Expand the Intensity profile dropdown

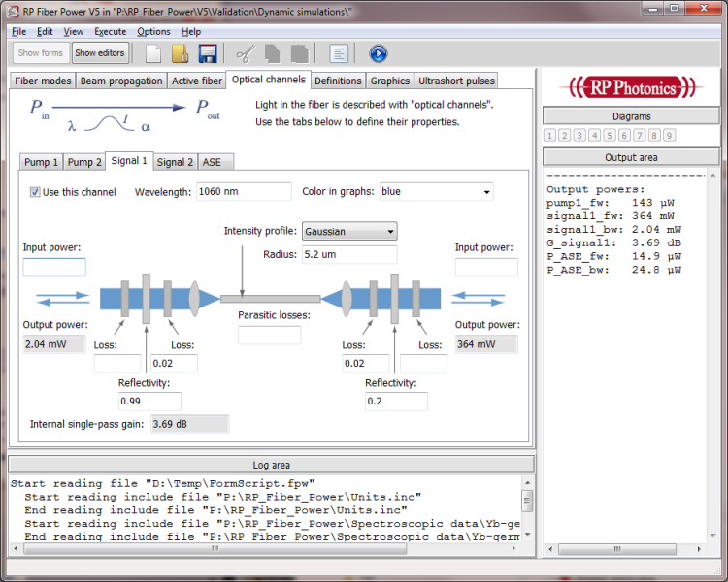point(348,231)
